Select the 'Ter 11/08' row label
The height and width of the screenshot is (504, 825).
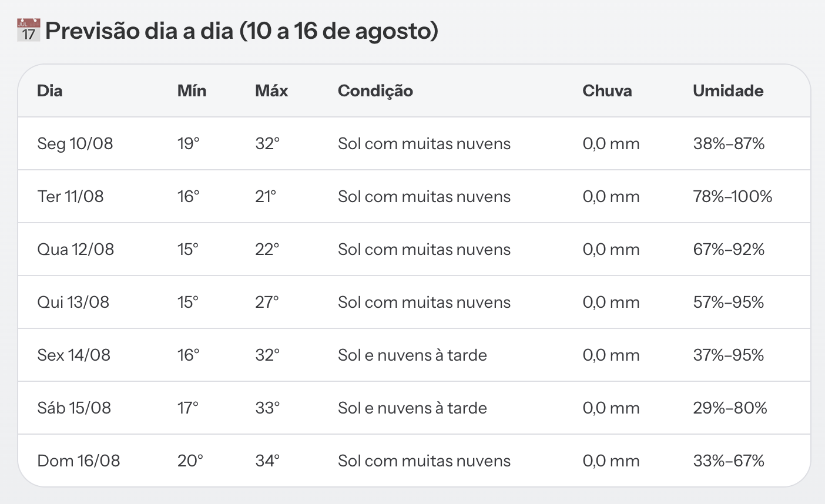pyautogui.click(x=71, y=196)
